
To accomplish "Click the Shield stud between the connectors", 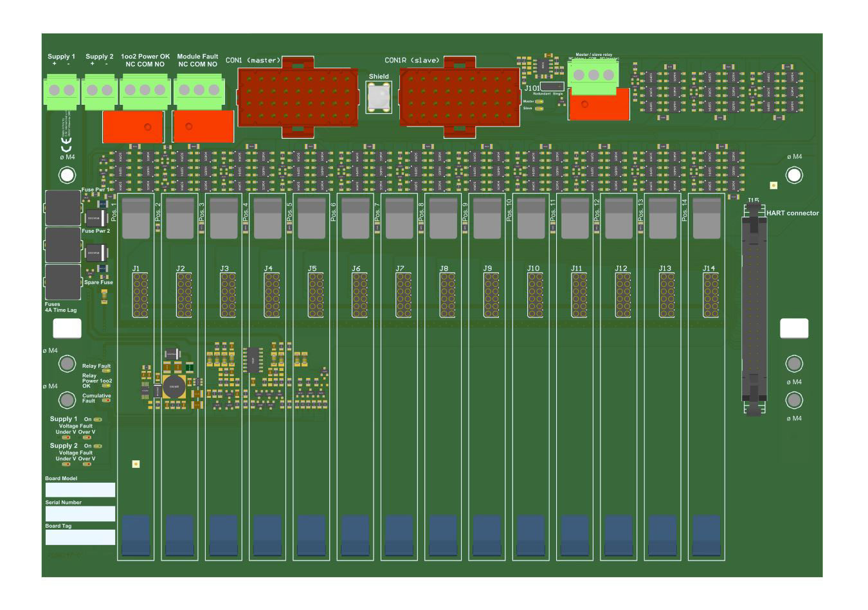I will point(379,97).
